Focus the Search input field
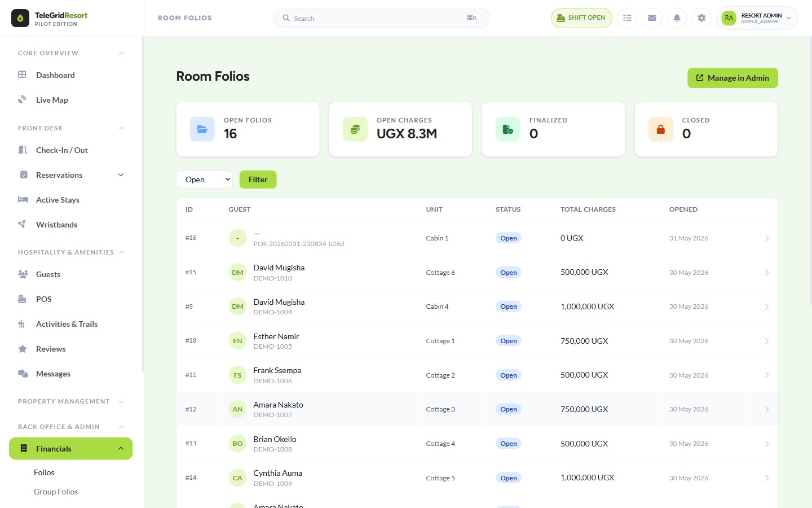 click(381, 18)
